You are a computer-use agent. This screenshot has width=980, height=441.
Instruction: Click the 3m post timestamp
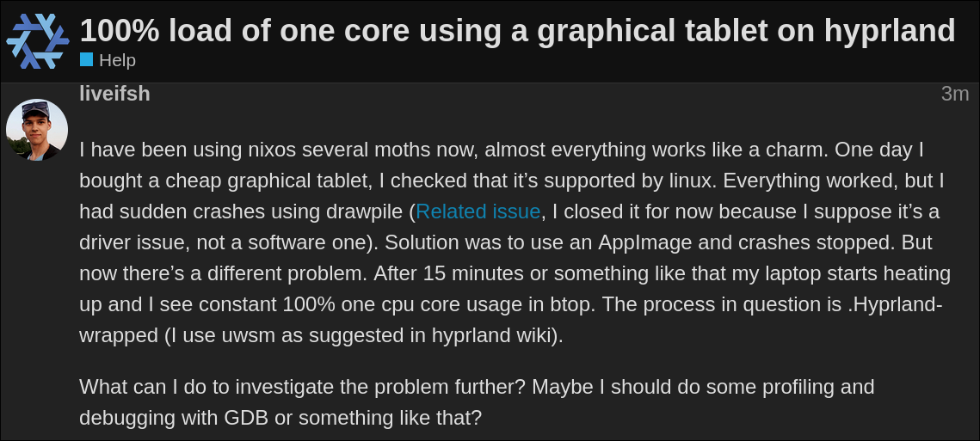(x=954, y=94)
